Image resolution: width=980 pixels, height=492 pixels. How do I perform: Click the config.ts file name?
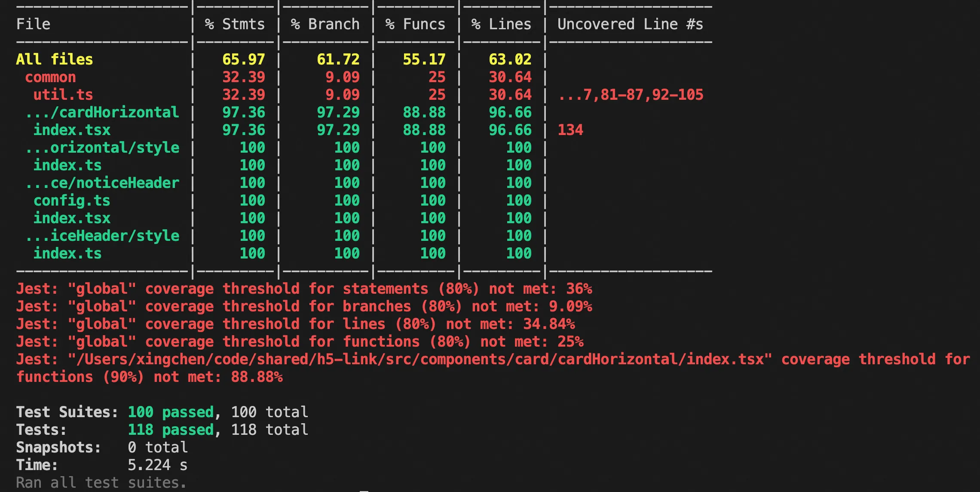point(72,200)
